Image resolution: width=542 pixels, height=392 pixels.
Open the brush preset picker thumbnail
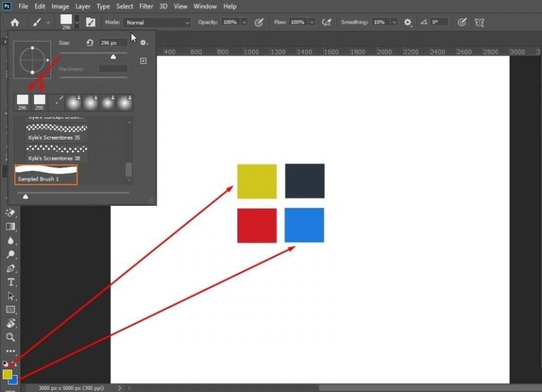click(66, 22)
